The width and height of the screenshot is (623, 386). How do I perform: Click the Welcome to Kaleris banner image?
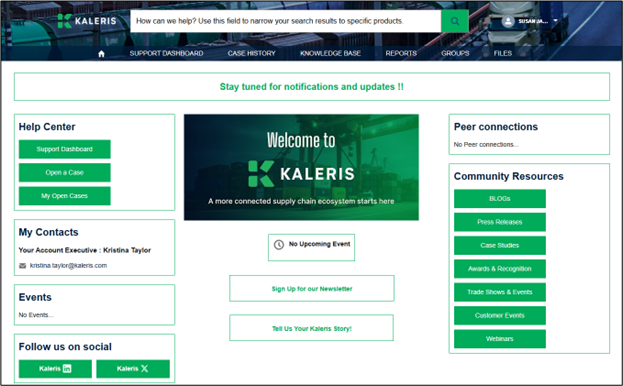coord(301,167)
